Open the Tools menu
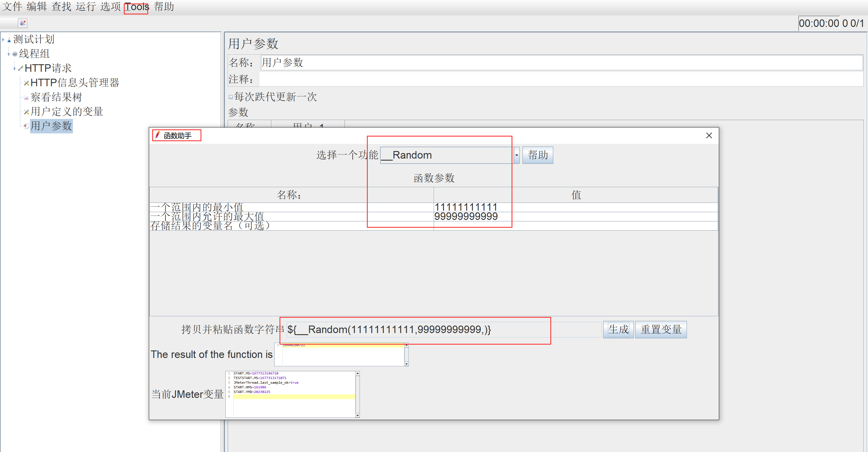868x452 pixels. [x=137, y=7]
